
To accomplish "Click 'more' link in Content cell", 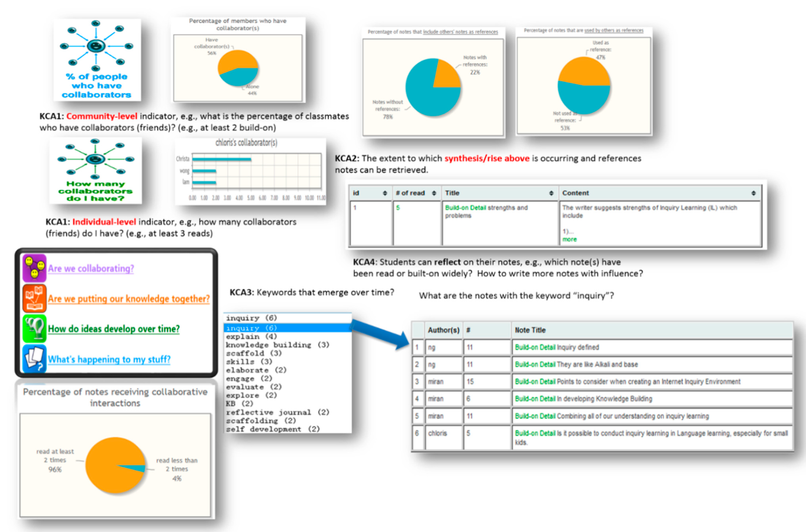I will click(569, 239).
